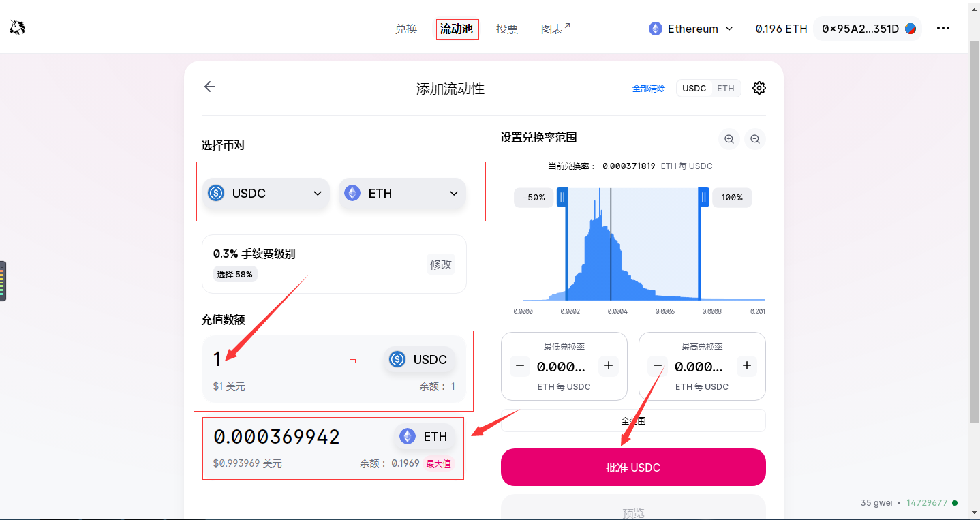Click 全部清除 link

[x=649, y=89]
